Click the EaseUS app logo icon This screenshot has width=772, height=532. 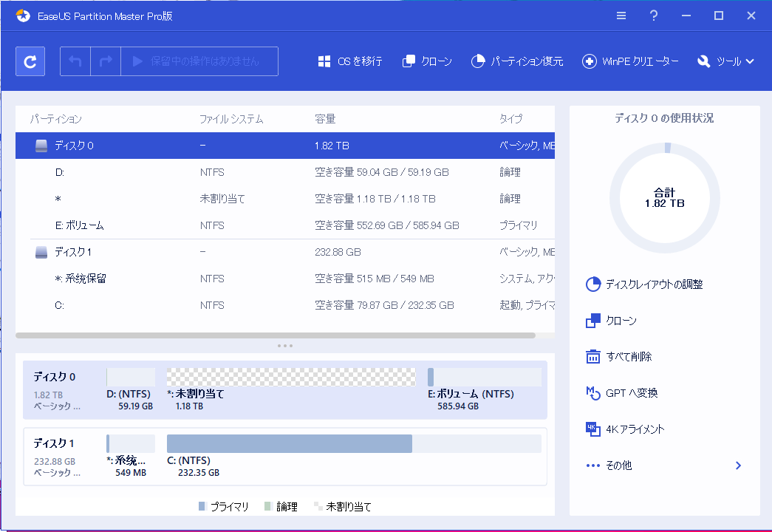23,16
